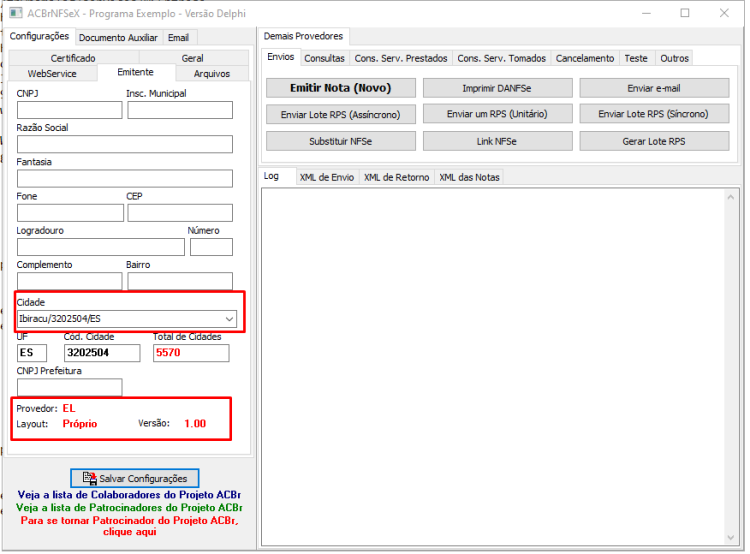The height and width of the screenshot is (554, 750).
Task: Open the Cidade dropdown arrow
Action: click(229, 319)
